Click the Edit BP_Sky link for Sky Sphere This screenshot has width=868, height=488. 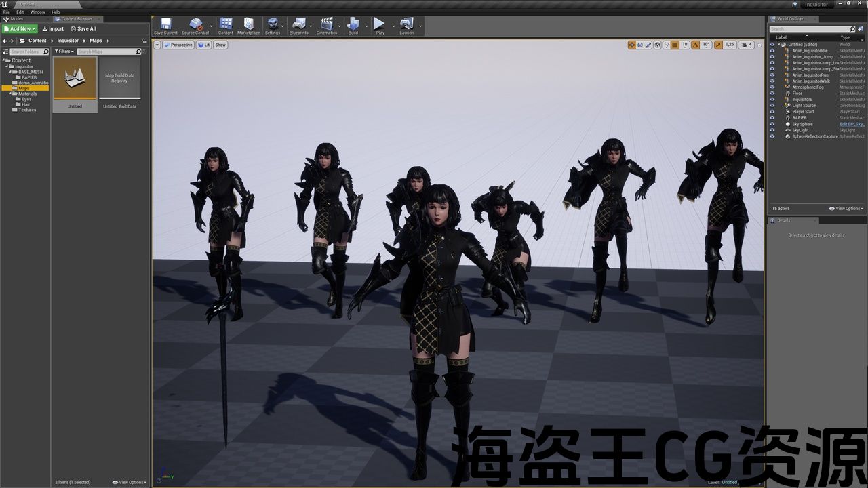click(852, 124)
